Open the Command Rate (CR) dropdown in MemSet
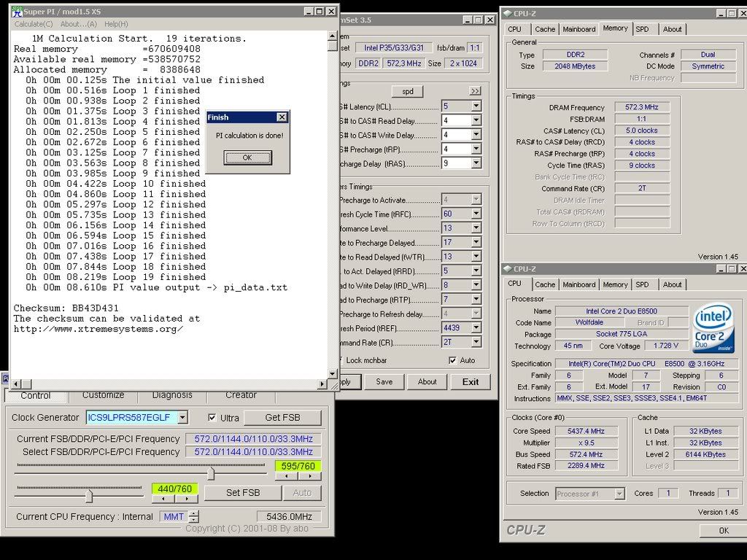This screenshot has height=560, width=747. pyautogui.click(x=476, y=342)
